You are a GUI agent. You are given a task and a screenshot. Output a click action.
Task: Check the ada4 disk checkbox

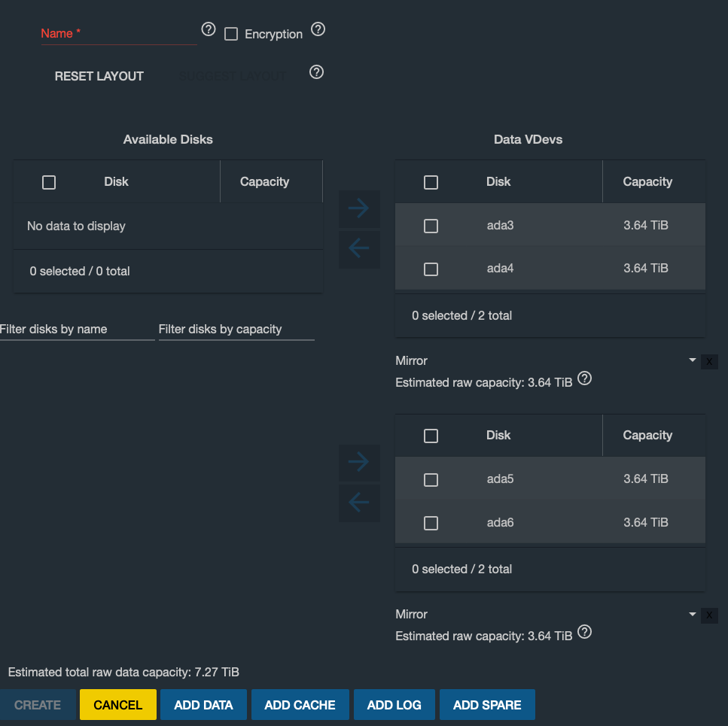431,269
